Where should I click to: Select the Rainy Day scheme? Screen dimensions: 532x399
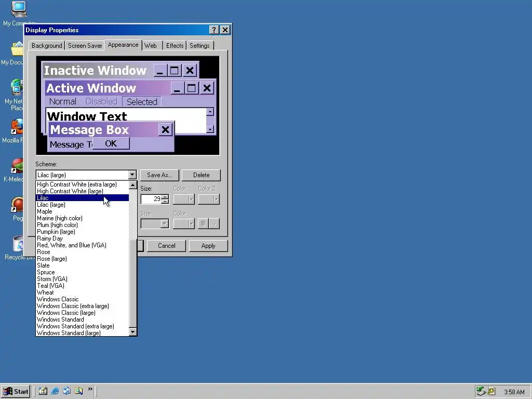coord(82,238)
